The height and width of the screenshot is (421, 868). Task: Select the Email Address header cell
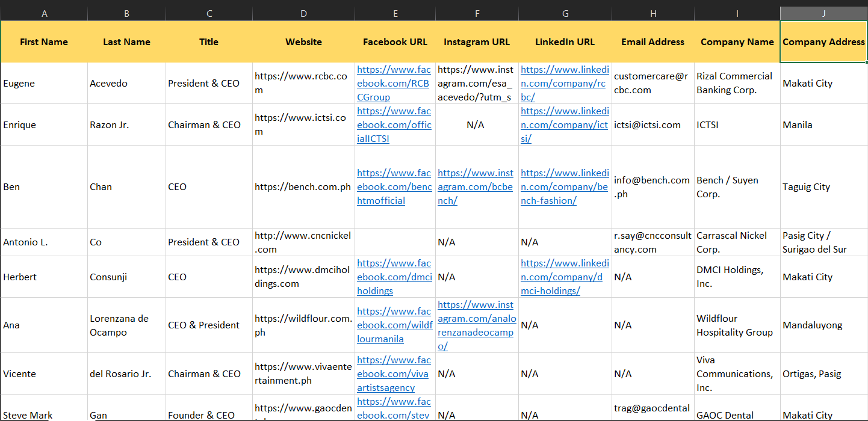[x=653, y=42]
